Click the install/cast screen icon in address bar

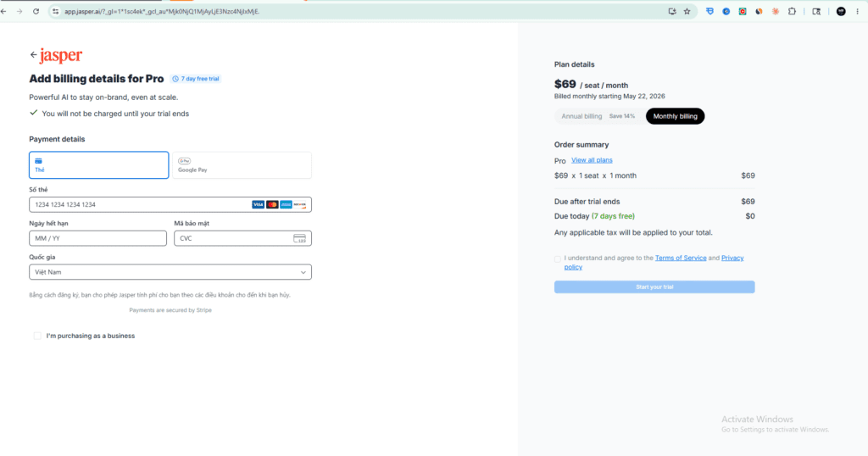point(672,11)
